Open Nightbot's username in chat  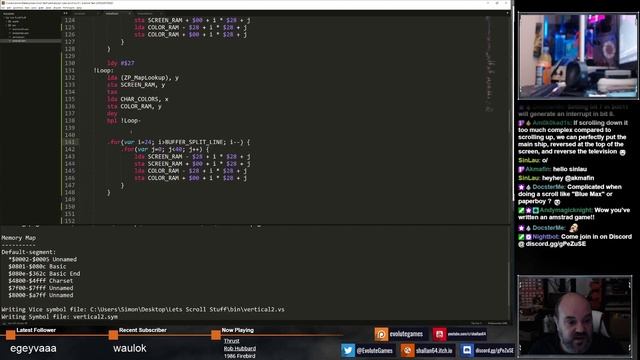(x=545, y=237)
